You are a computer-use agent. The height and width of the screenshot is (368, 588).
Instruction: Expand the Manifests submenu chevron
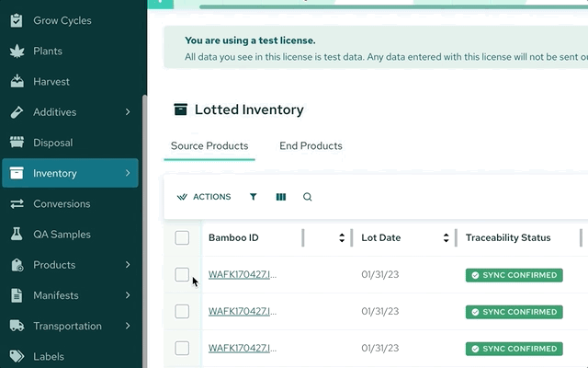tap(128, 295)
